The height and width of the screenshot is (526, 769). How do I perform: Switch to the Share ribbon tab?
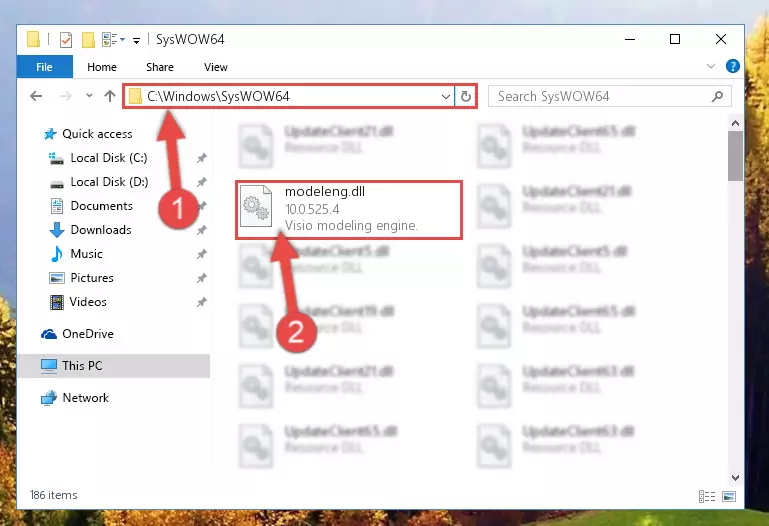coord(159,67)
